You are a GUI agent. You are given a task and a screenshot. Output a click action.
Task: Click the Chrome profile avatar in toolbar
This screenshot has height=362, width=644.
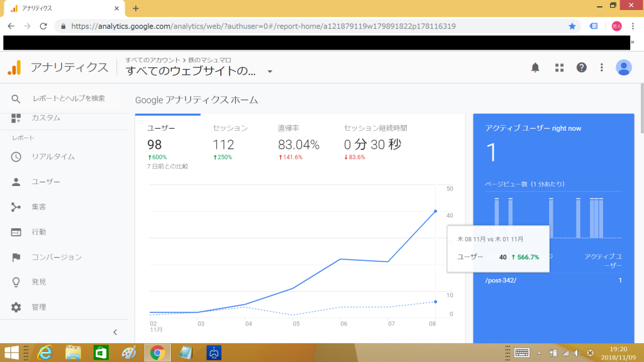point(616,26)
